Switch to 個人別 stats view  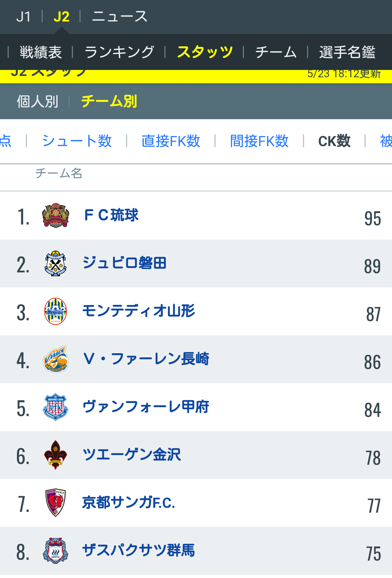(38, 101)
